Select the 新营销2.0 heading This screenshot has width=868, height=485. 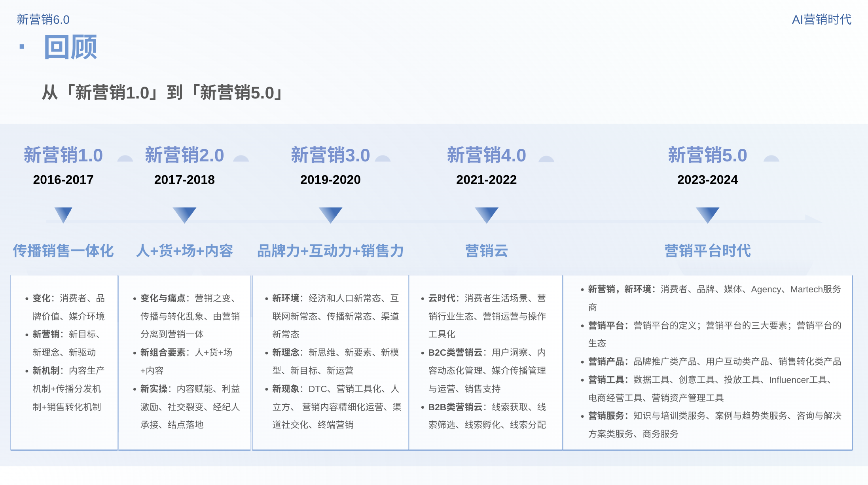(x=184, y=155)
